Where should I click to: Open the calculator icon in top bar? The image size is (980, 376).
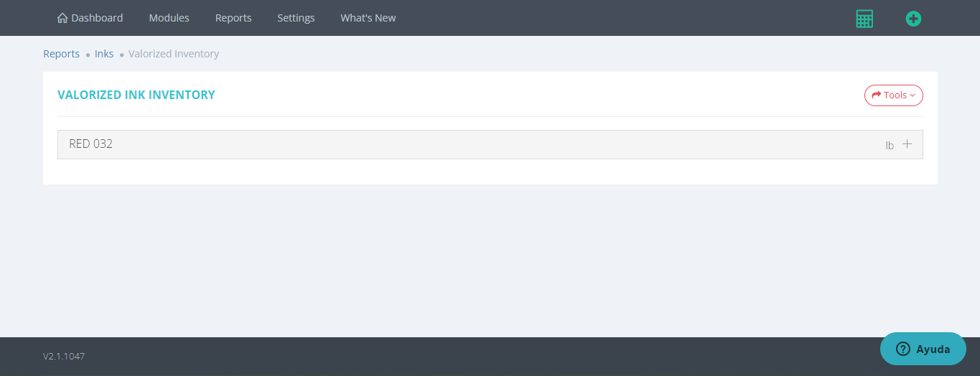click(864, 19)
